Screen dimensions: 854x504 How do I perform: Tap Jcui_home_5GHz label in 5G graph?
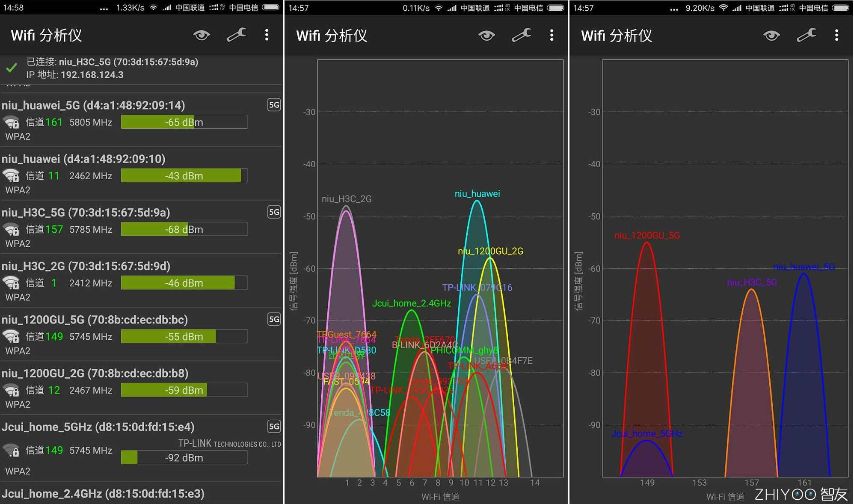(x=646, y=434)
